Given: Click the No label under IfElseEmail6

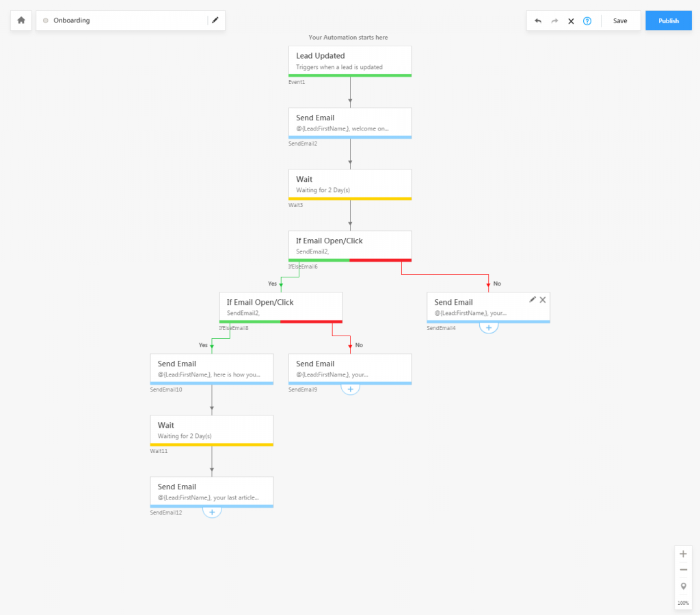Looking at the screenshot, I should click(x=497, y=284).
